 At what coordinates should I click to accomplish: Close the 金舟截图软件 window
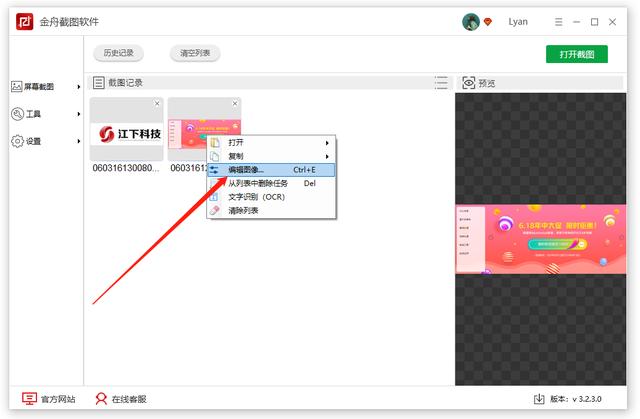coord(613,22)
